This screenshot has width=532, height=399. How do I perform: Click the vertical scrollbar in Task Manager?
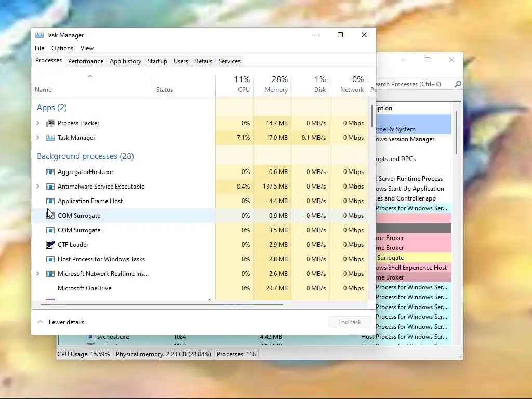tap(372, 116)
